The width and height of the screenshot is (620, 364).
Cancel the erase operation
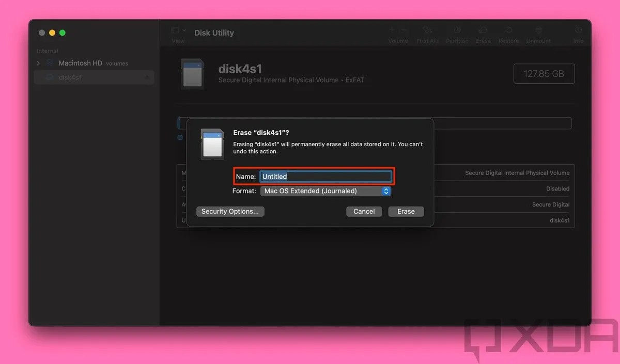point(364,211)
